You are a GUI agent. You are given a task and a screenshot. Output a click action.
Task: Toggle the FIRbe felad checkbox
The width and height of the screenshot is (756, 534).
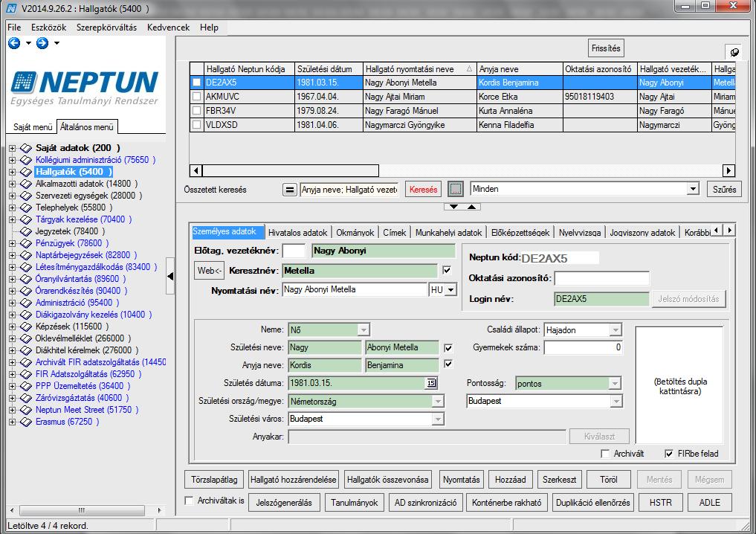point(669,454)
